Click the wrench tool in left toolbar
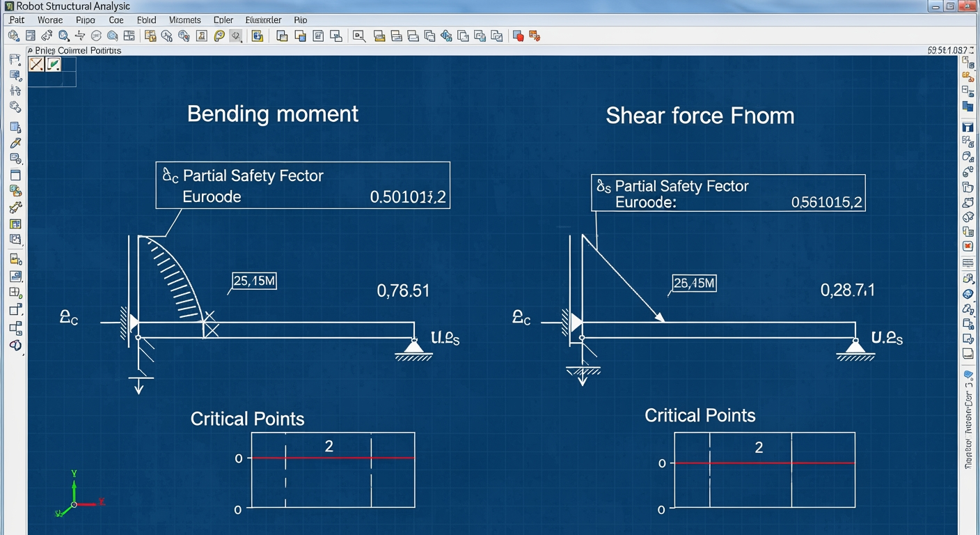 15,207
